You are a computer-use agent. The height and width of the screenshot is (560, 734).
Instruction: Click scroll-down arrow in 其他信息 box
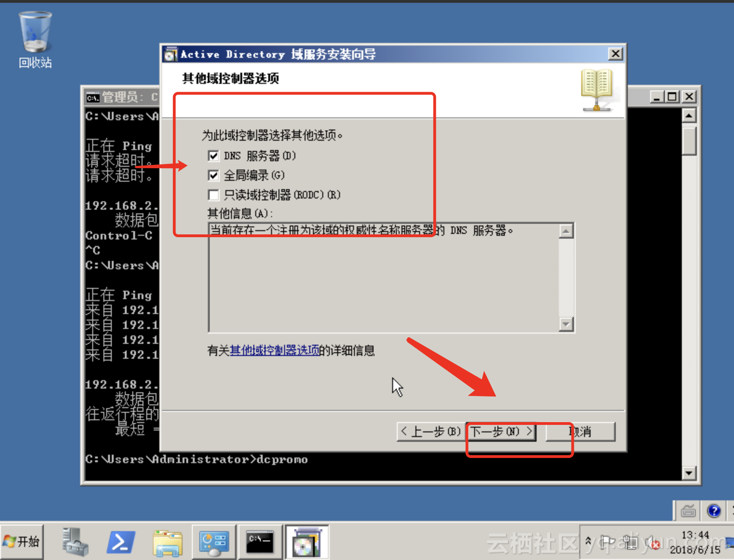click(566, 324)
